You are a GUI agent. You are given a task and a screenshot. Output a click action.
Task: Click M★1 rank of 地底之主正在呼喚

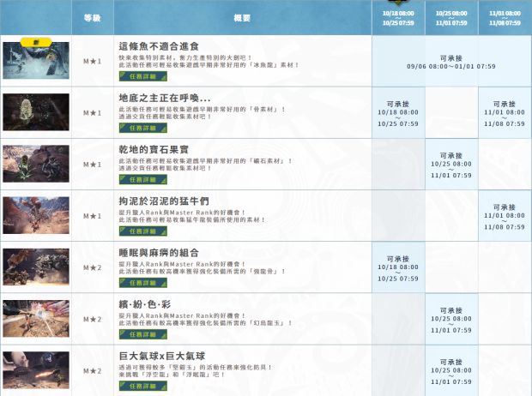tap(93, 113)
